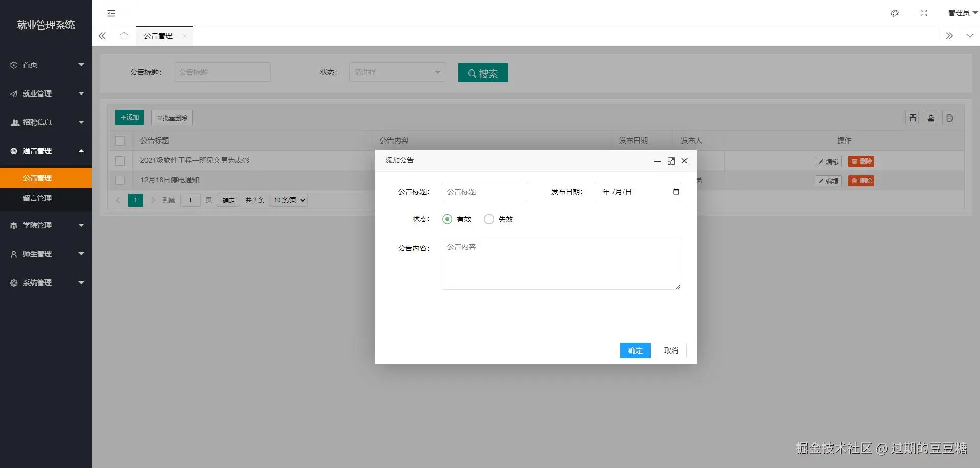Expand the 系统管理 sidebar menu
980x468 pixels.
[x=37, y=282]
